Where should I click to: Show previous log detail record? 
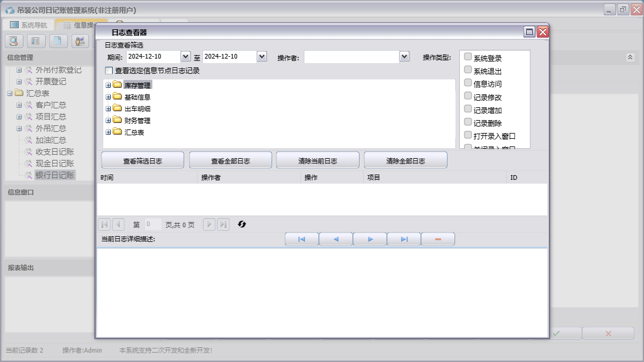coord(336,239)
